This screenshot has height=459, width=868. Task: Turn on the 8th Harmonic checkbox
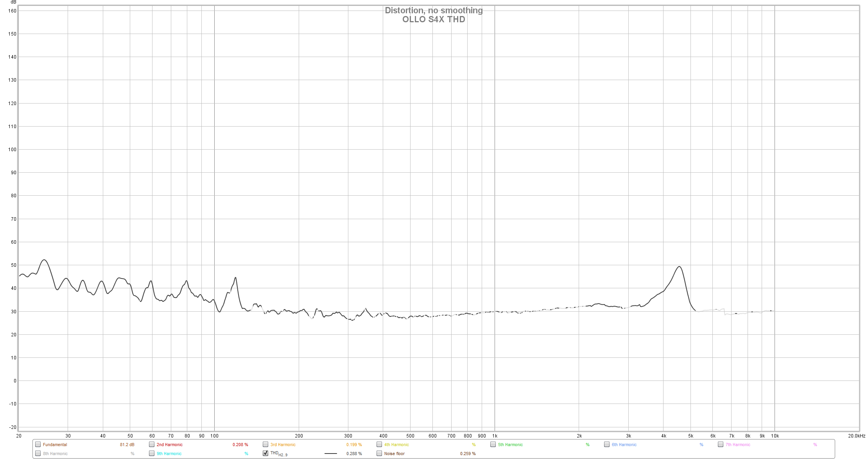38,453
